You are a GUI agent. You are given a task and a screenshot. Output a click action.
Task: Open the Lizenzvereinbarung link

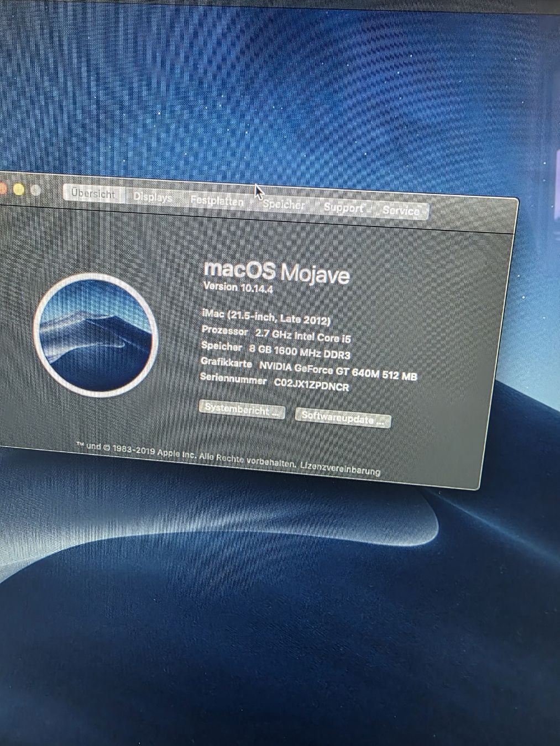coord(340,468)
